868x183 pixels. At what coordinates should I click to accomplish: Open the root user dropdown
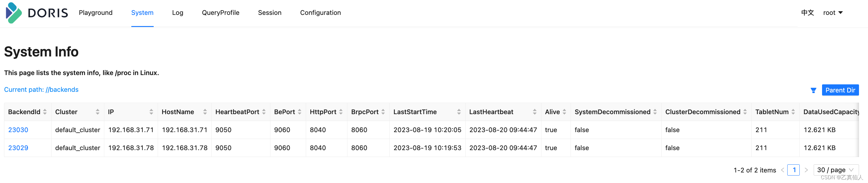coord(833,13)
